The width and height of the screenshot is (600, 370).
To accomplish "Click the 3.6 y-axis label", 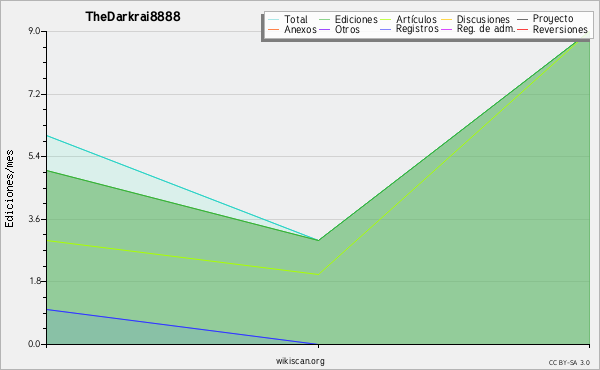I will click(x=34, y=219).
